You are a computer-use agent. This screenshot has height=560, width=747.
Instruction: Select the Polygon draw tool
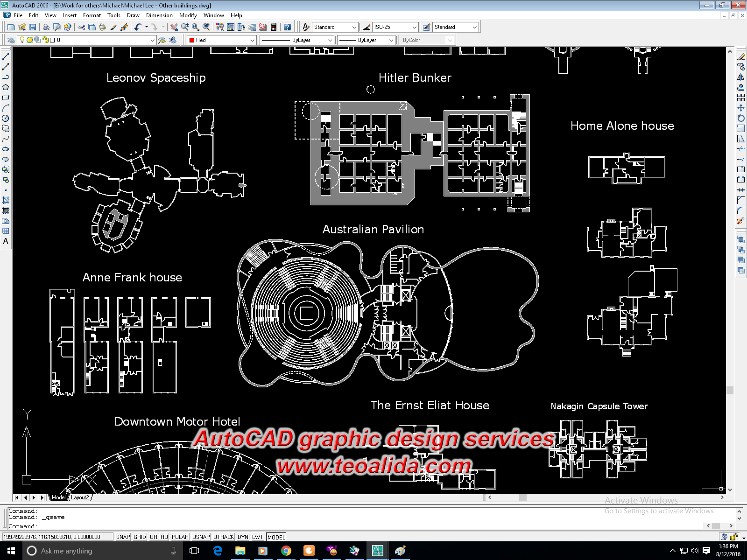click(6, 87)
